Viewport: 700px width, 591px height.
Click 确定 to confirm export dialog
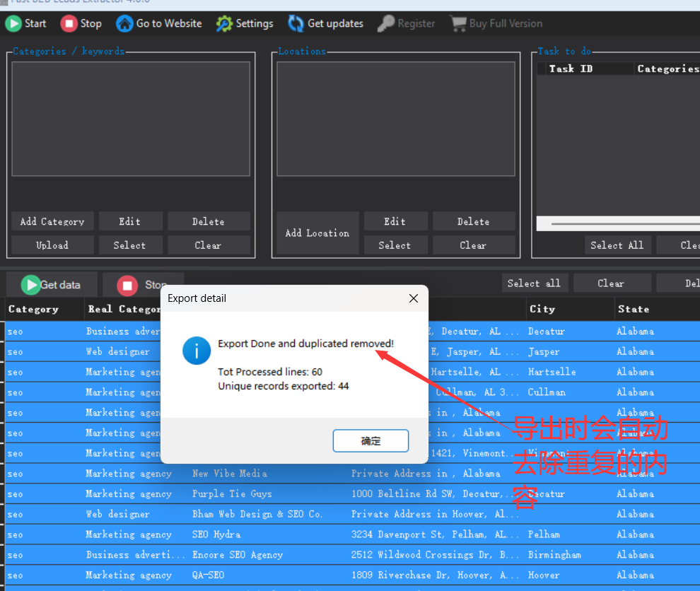point(371,441)
